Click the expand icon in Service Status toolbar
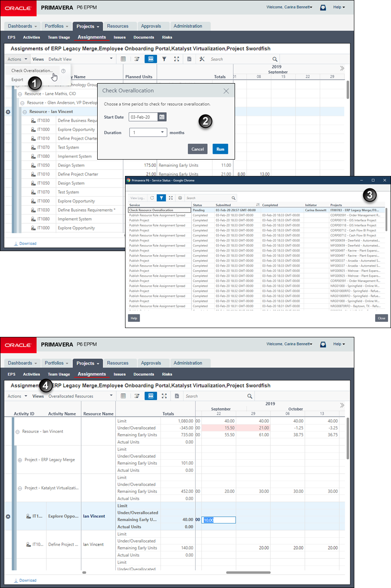391x588 pixels. pos(171,198)
